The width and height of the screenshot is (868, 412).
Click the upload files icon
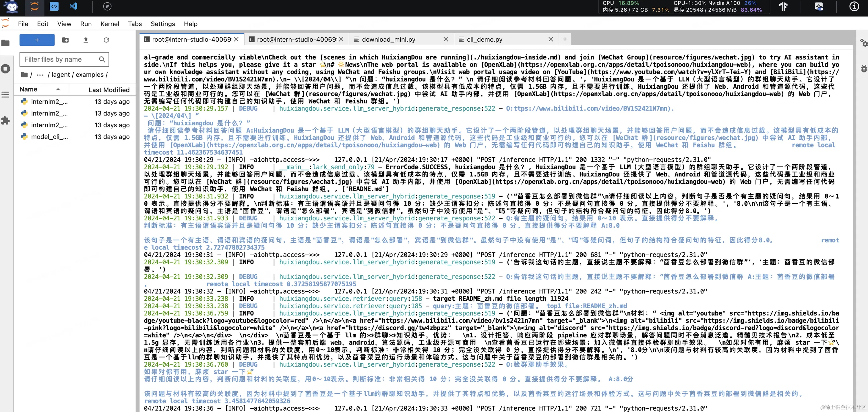(86, 40)
